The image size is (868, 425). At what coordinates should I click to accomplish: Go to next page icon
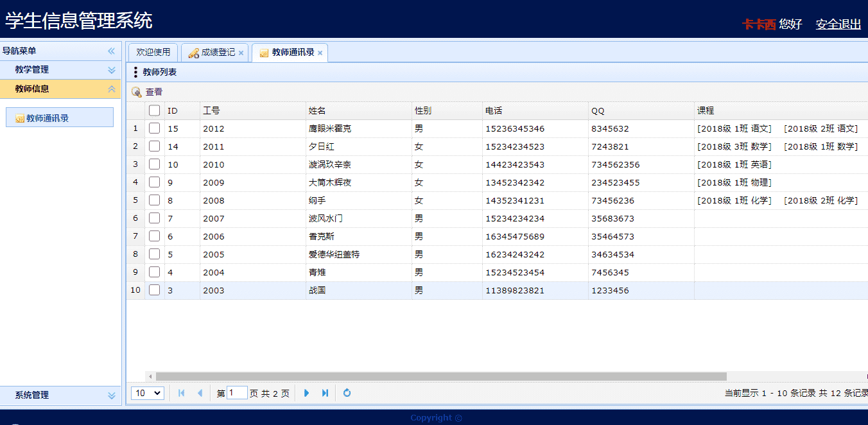(x=306, y=393)
